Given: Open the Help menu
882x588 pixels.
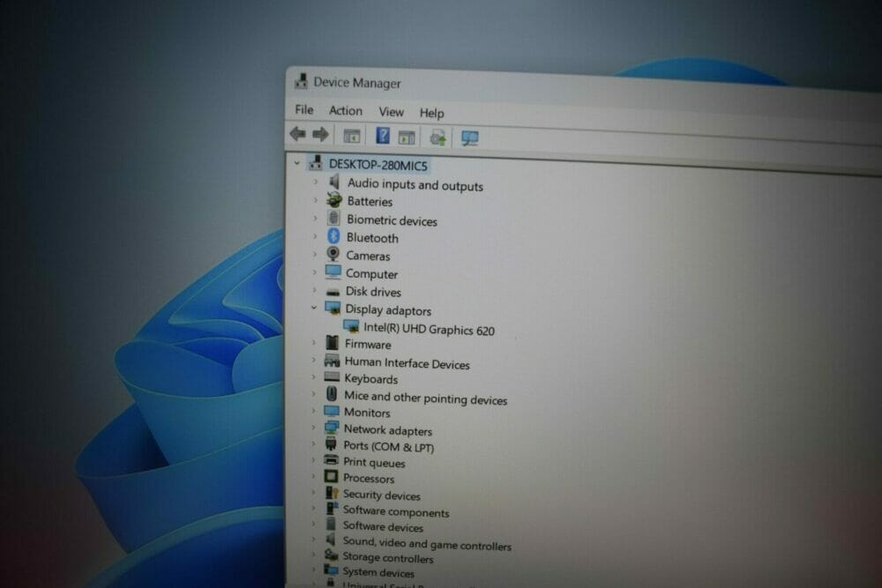Looking at the screenshot, I should pyautogui.click(x=432, y=113).
